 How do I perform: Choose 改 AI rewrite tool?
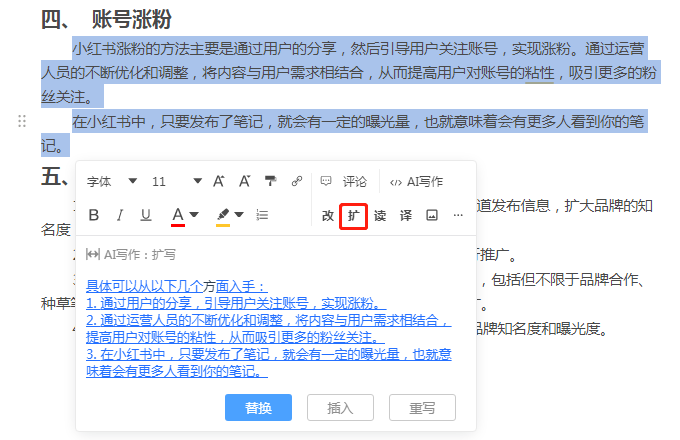coord(328,215)
